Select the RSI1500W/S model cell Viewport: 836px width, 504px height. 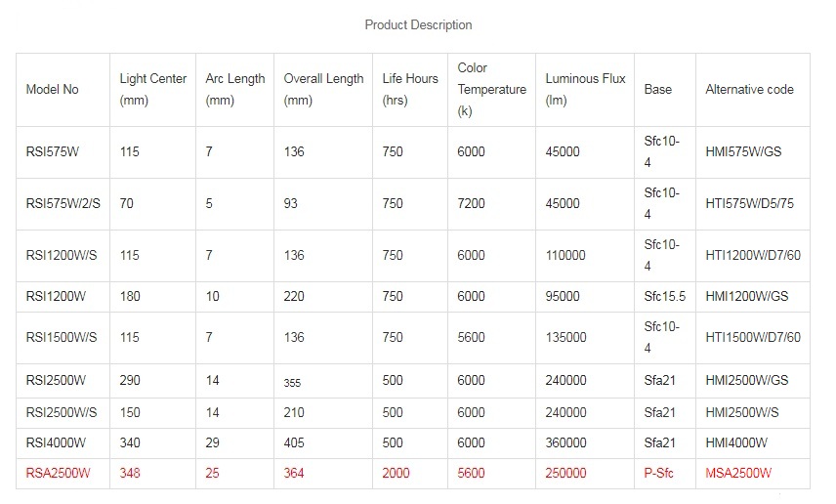pos(62,338)
